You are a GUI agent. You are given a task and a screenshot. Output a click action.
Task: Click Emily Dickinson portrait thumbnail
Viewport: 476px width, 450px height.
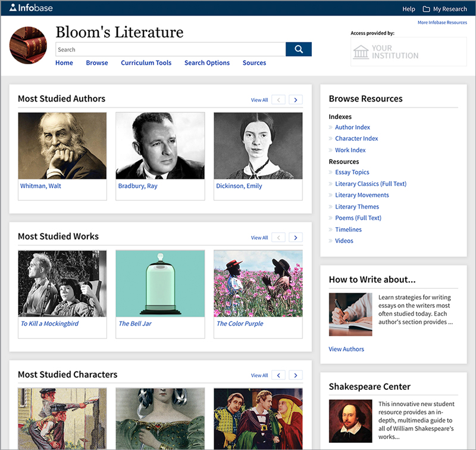coord(258,146)
